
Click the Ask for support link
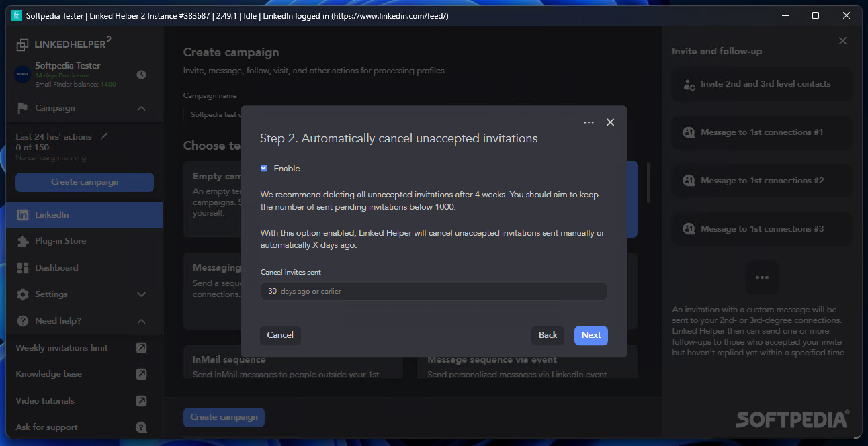(x=46, y=427)
